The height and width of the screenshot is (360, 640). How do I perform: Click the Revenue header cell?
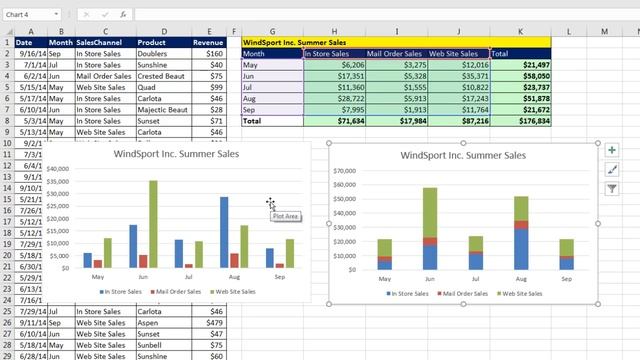pos(209,42)
